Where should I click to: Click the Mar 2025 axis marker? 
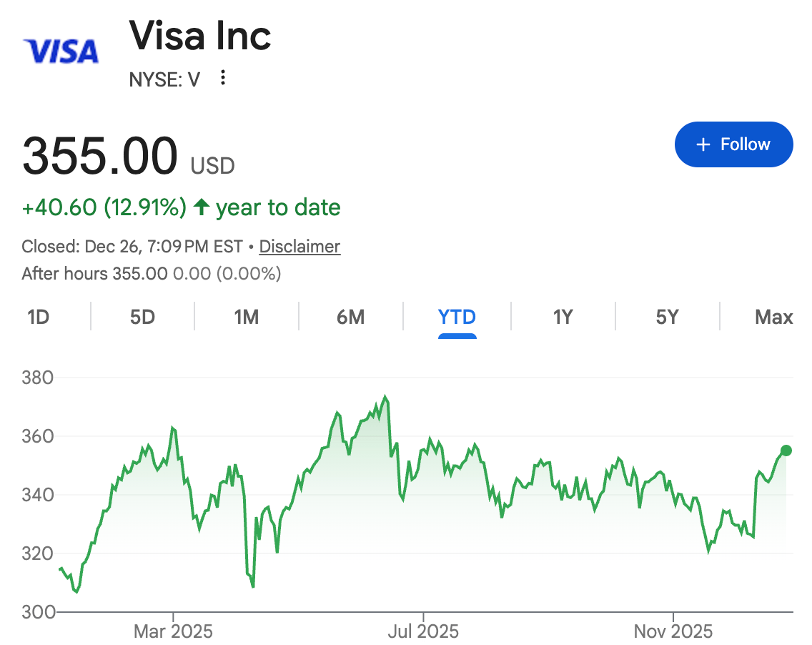click(173, 631)
